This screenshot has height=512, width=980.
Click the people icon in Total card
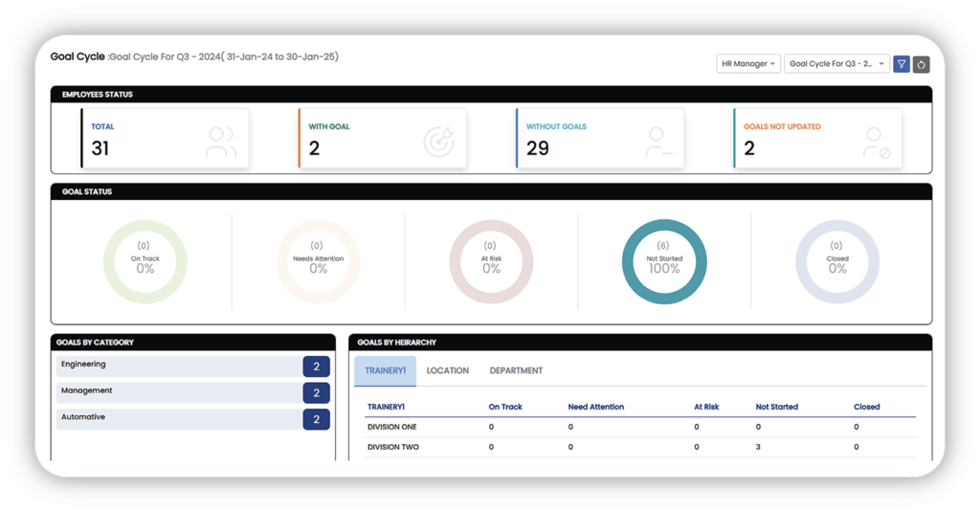click(221, 142)
